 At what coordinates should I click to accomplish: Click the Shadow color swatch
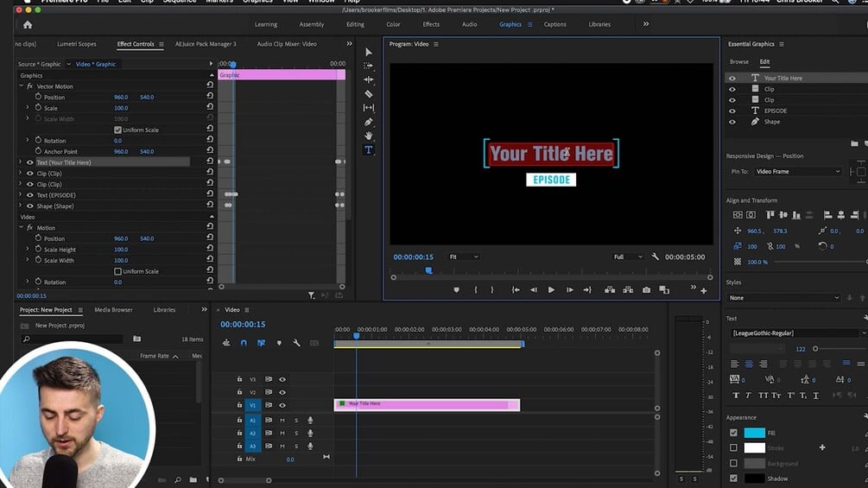[754, 478]
